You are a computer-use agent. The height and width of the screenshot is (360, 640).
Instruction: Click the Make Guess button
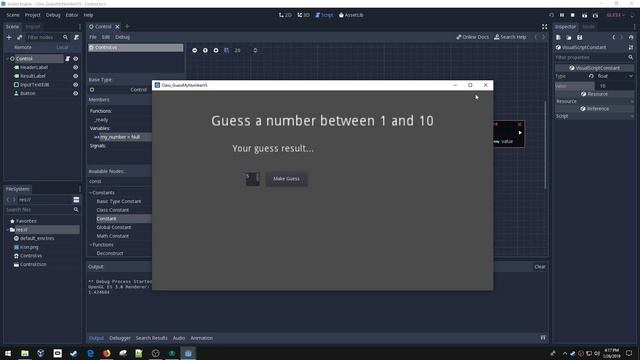click(287, 179)
